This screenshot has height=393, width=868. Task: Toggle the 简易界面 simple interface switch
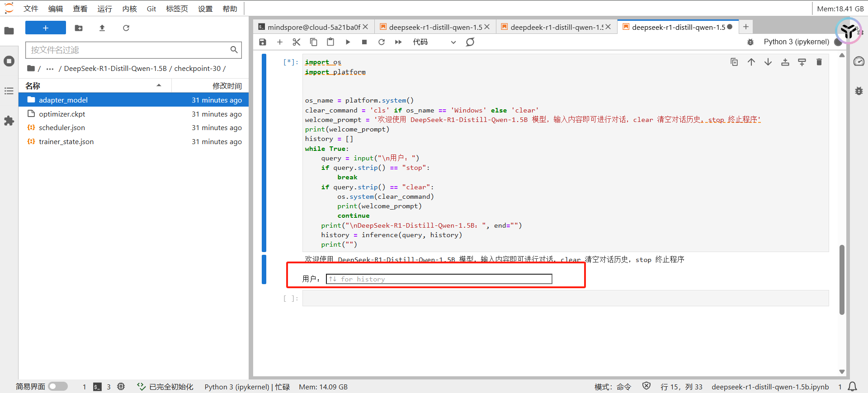coord(58,387)
